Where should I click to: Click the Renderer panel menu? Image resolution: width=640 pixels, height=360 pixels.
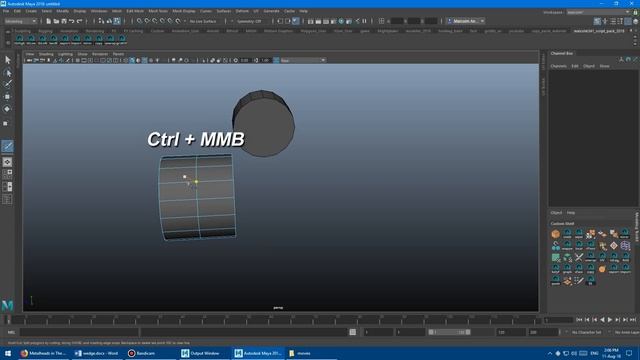click(100, 54)
